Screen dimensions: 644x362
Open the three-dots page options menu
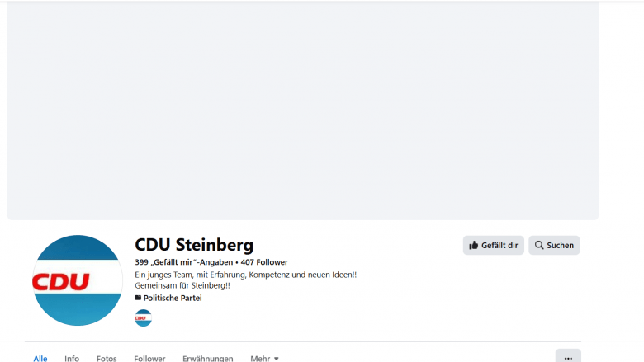568,358
